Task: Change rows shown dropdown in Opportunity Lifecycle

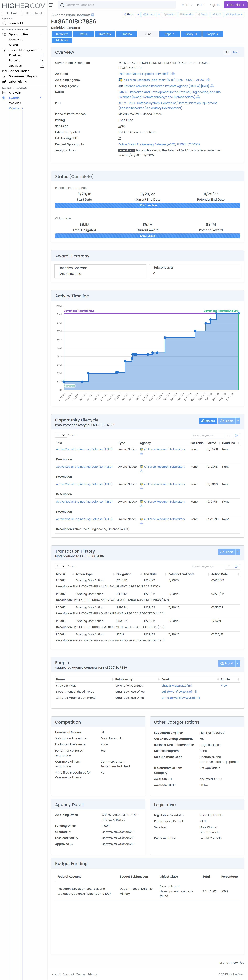Action: click(61, 435)
